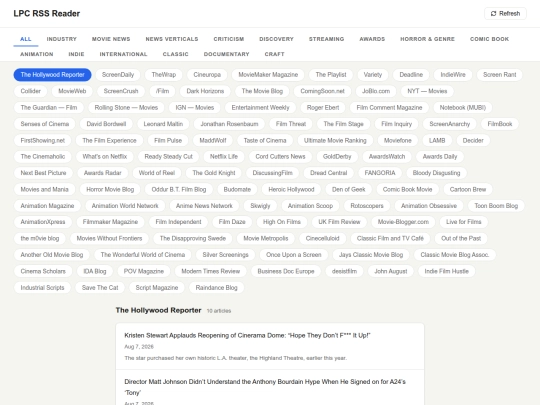Select the DOCUMENTARY tab
The image size is (540, 405).
(x=226, y=54)
